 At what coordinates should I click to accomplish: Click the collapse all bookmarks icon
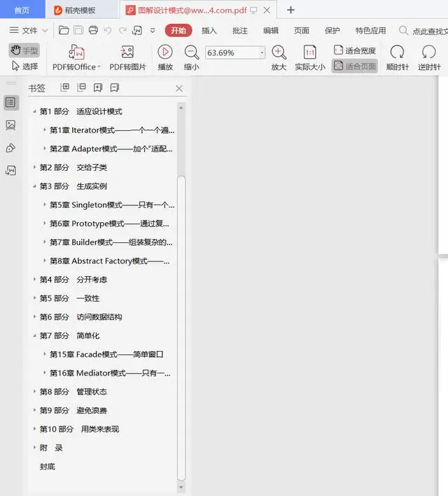(81, 88)
